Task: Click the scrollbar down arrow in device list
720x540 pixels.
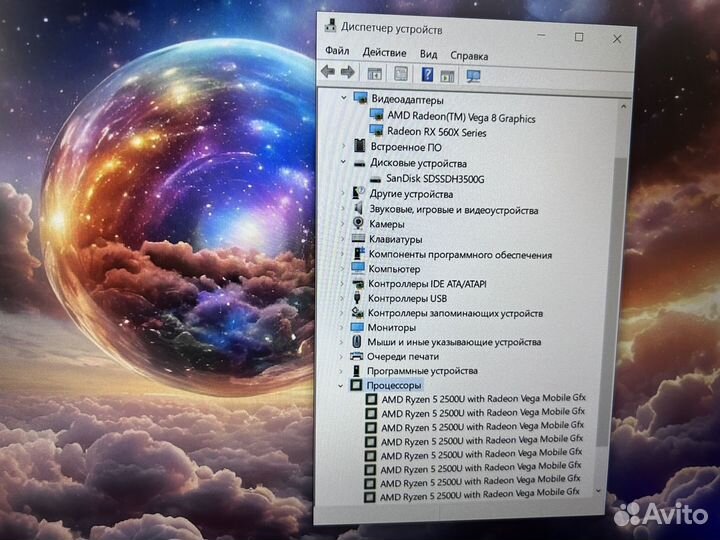Action: coord(599,490)
